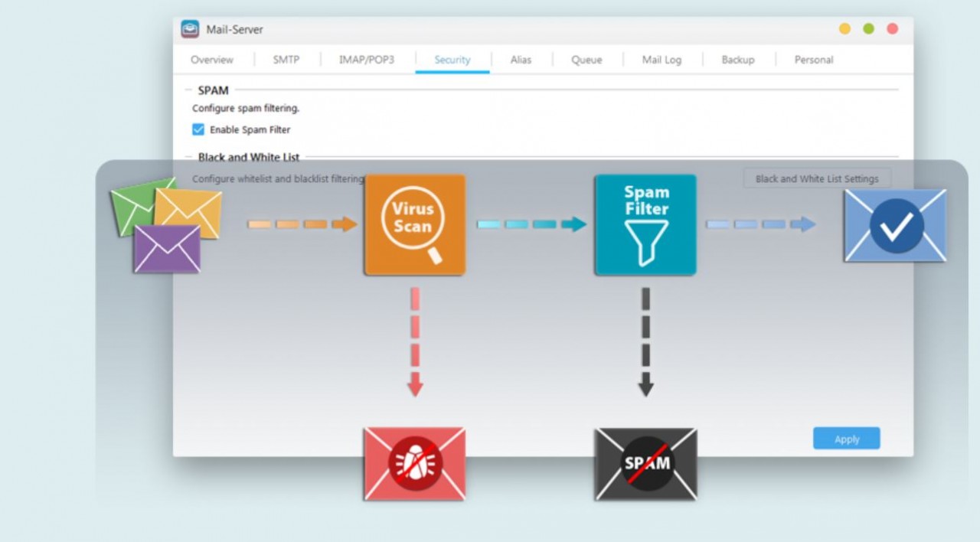This screenshot has width=980, height=542.
Task: Click the purple incoming mail envelope
Action: [x=167, y=250]
